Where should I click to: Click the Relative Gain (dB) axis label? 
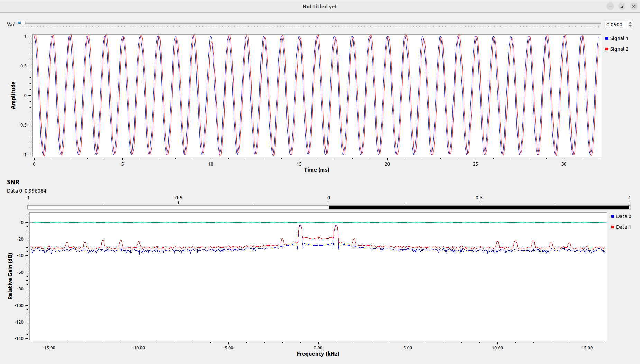pos(10,276)
